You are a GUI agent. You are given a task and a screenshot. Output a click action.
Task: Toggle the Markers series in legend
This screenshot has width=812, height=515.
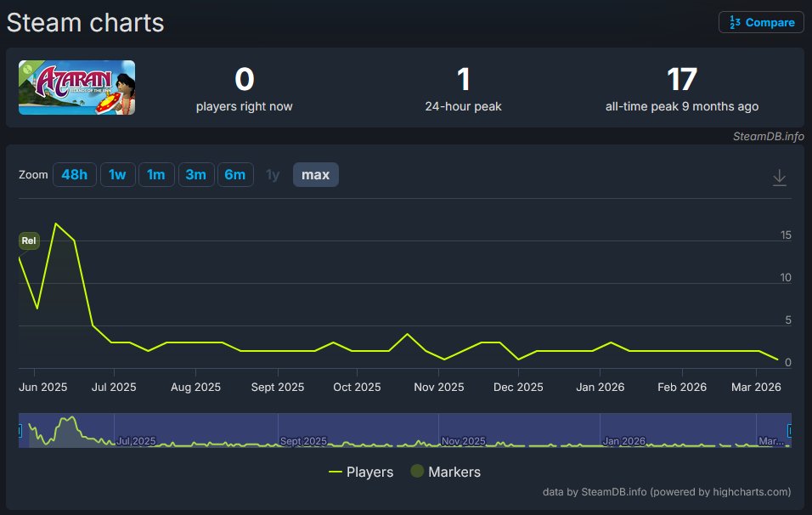pos(446,472)
